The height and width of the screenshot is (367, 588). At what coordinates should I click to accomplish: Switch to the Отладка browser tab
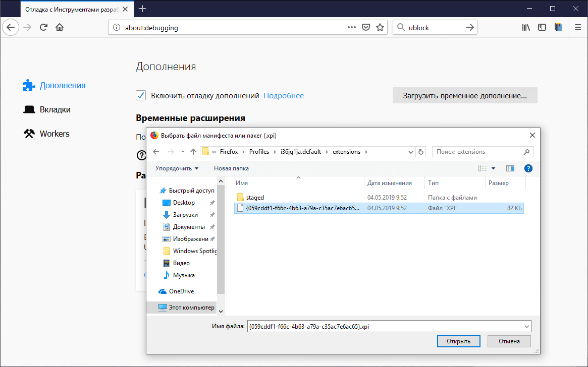[x=71, y=9]
